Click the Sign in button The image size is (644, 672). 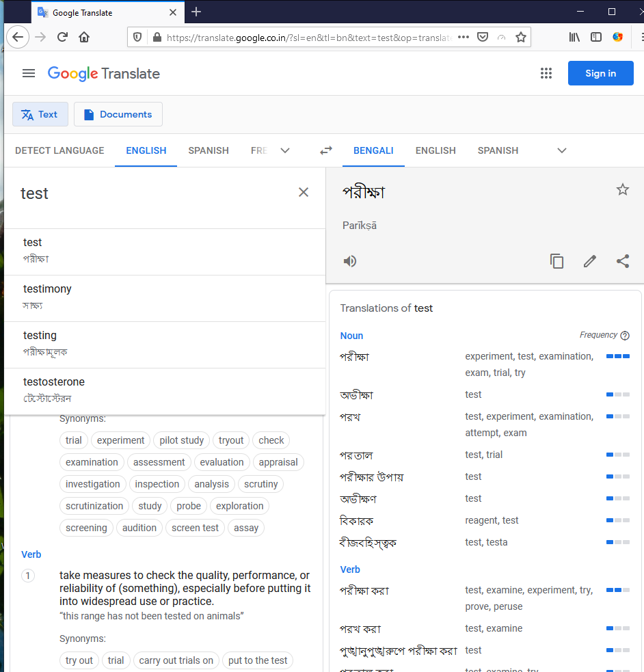pos(600,73)
